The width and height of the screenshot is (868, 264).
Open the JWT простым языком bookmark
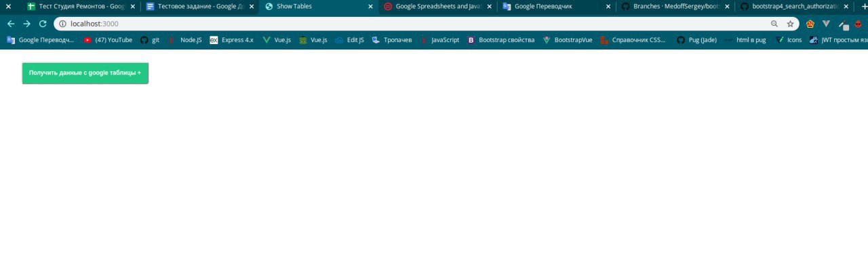click(838, 40)
